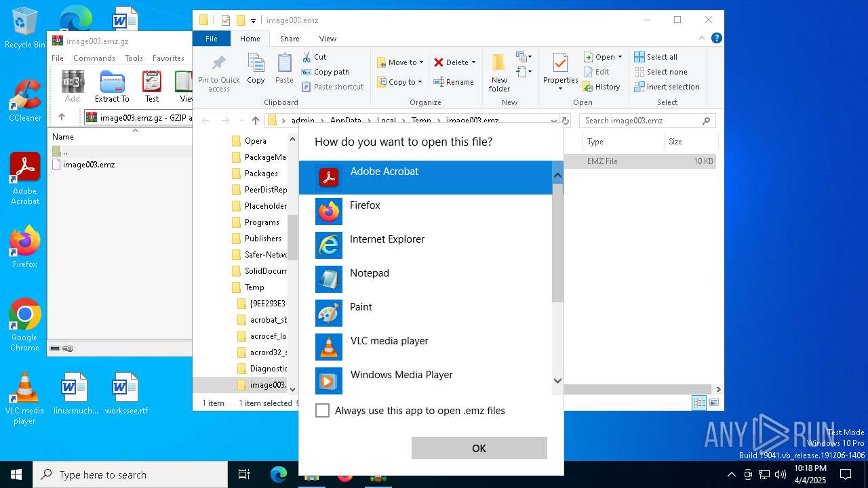Select VLC media player in the dialog
Screen dimensions: 868x488
pos(426,347)
